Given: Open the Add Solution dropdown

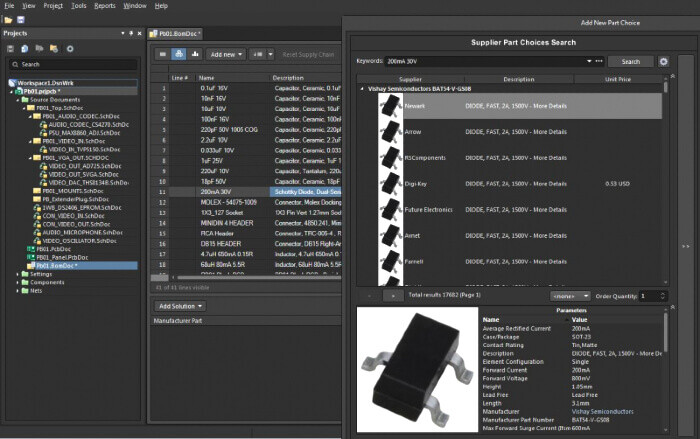Looking at the screenshot, I should click(x=180, y=306).
